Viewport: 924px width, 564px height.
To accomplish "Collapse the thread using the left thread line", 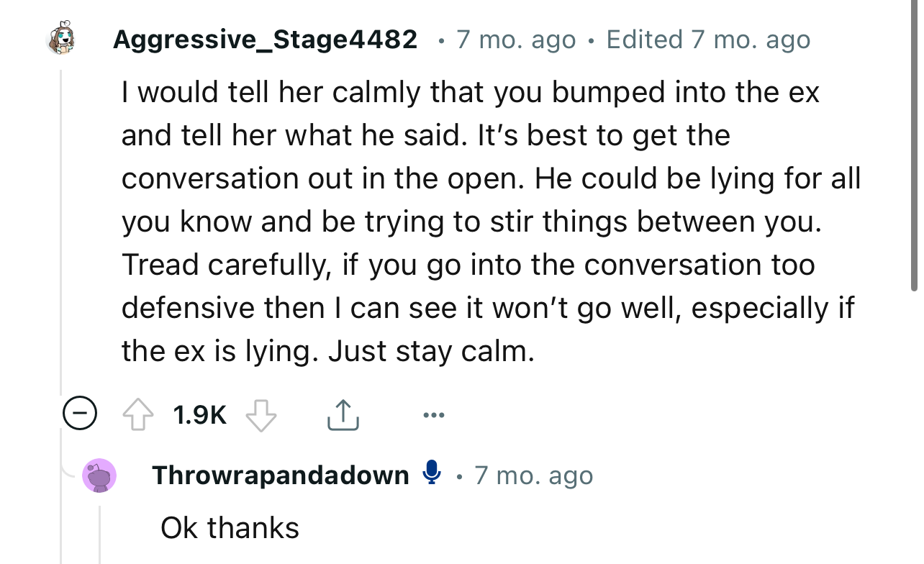I will [x=61, y=216].
